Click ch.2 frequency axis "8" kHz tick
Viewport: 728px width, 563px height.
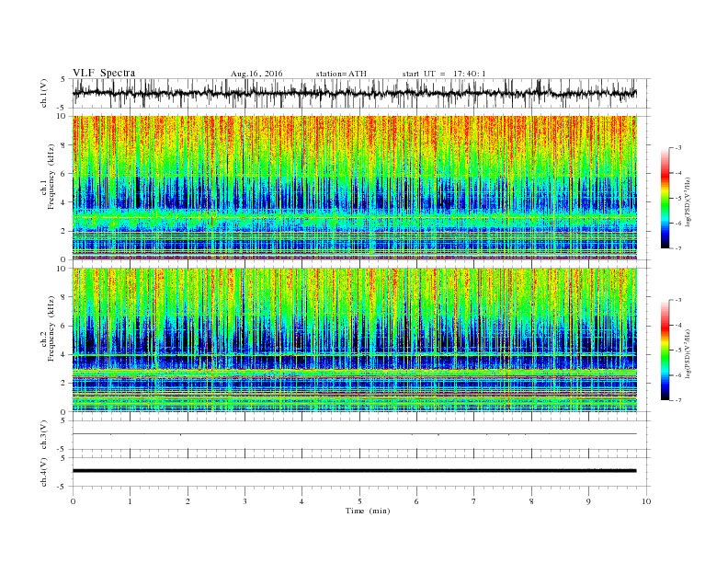[64, 297]
